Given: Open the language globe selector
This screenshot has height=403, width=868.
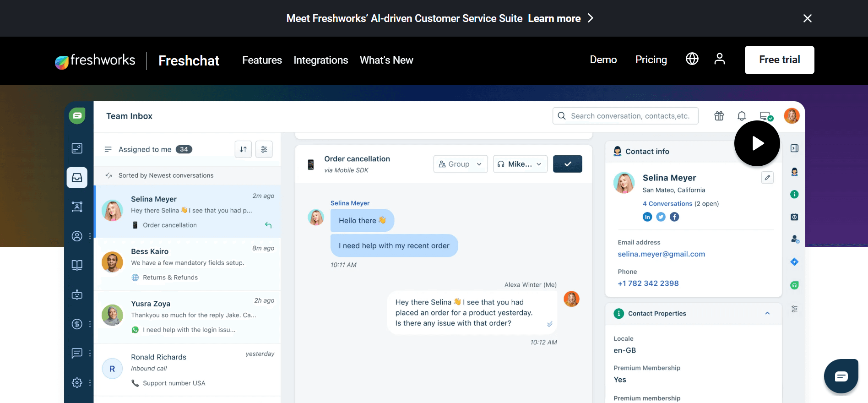Looking at the screenshot, I should click(692, 59).
